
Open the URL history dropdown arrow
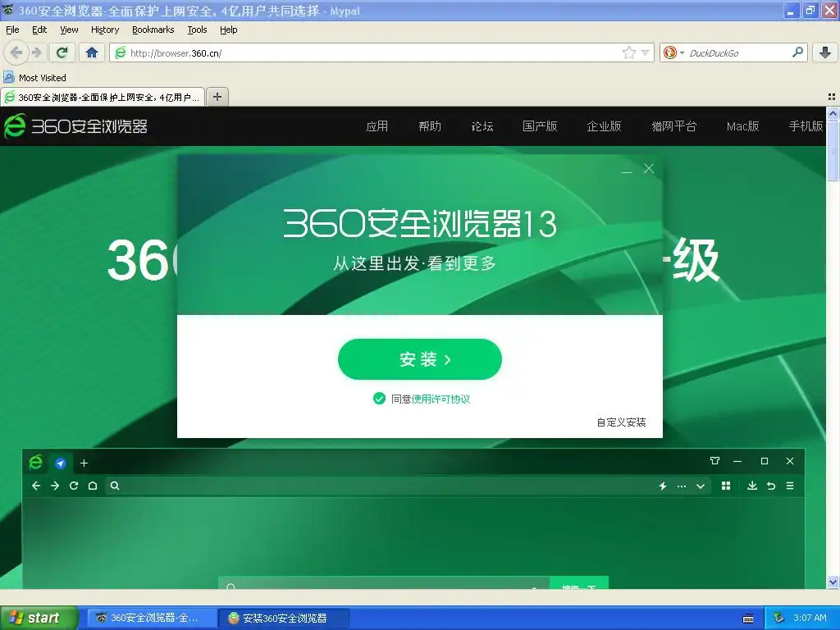(x=646, y=52)
